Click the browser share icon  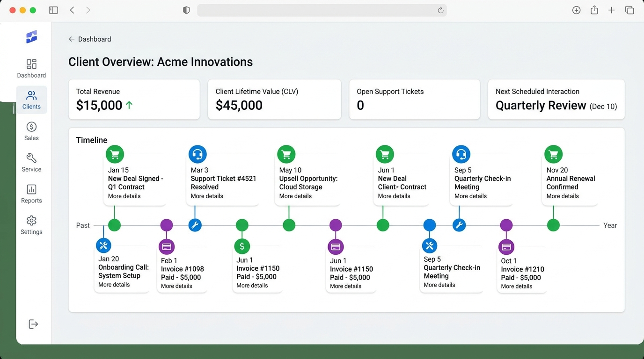tap(594, 10)
